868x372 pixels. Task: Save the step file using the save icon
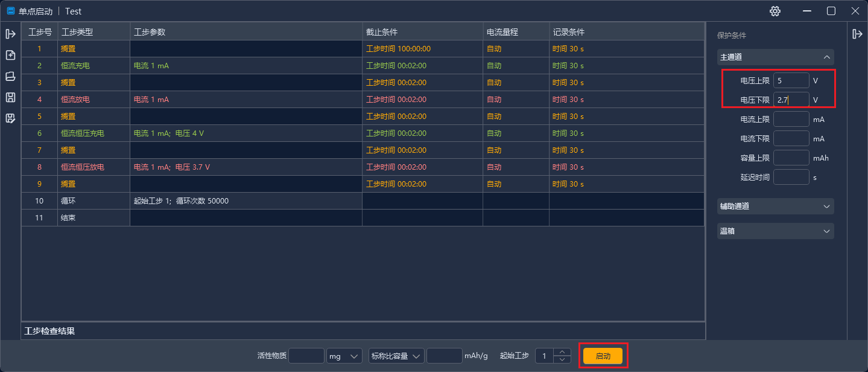(10, 97)
